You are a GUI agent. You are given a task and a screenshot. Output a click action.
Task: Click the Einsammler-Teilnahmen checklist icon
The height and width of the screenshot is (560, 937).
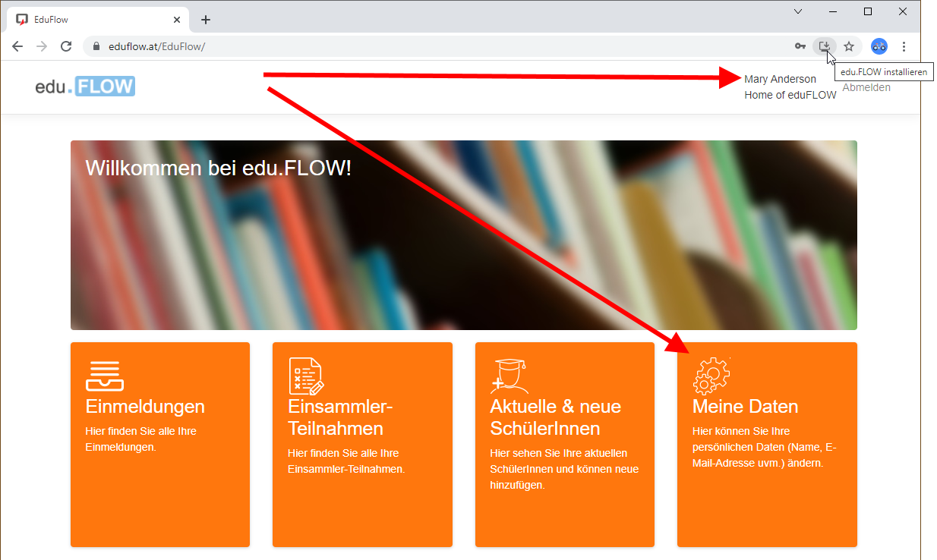pos(305,376)
